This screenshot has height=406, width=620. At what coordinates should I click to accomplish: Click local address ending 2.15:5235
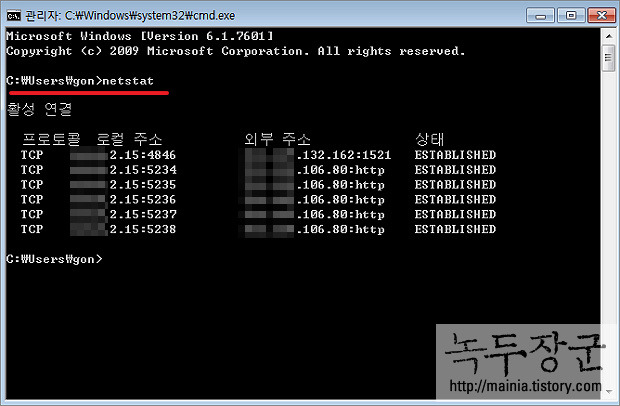coord(123,185)
